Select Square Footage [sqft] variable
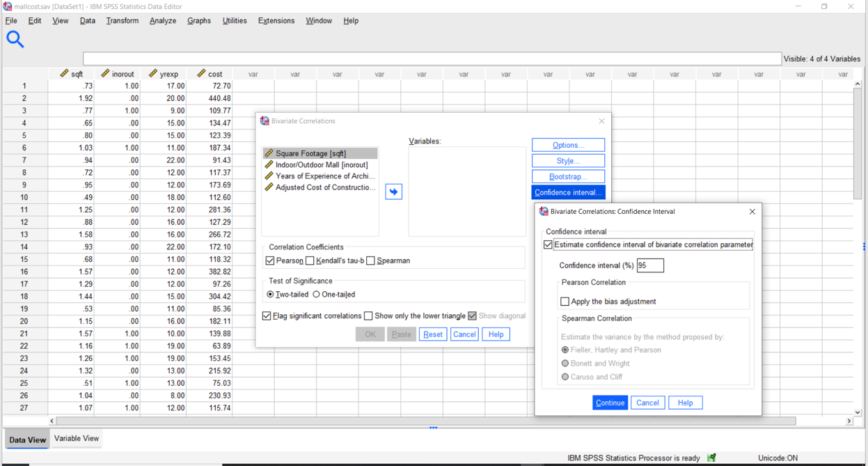Image resolution: width=868 pixels, height=466 pixels. (x=320, y=153)
